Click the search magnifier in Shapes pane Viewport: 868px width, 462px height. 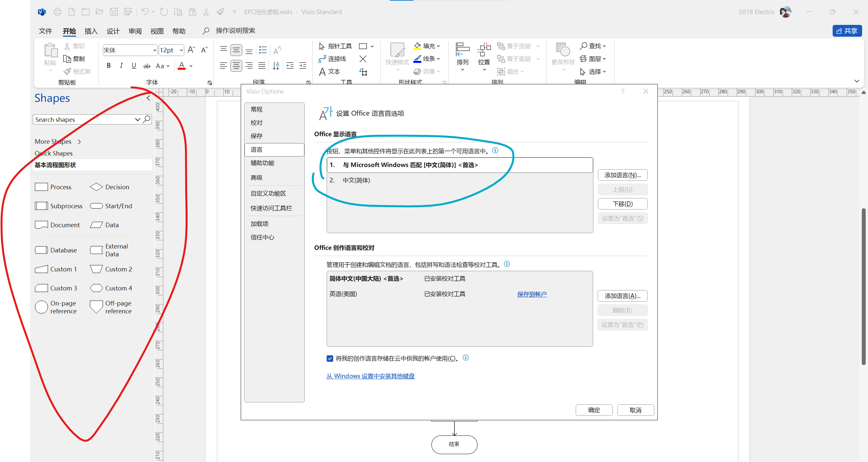tap(147, 119)
